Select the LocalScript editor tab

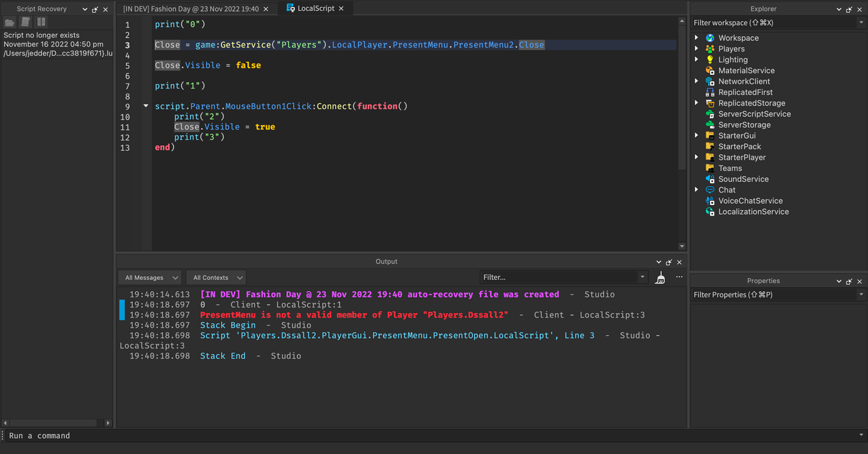tap(316, 8)
